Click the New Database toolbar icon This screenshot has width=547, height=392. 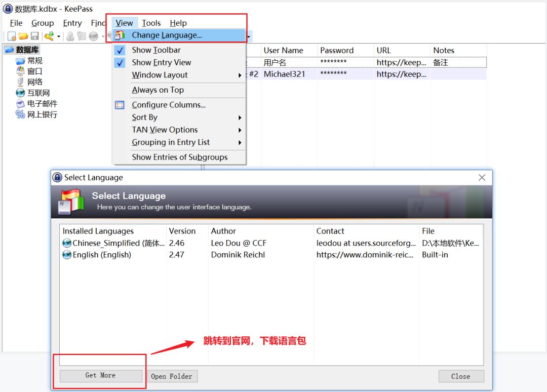12,36
